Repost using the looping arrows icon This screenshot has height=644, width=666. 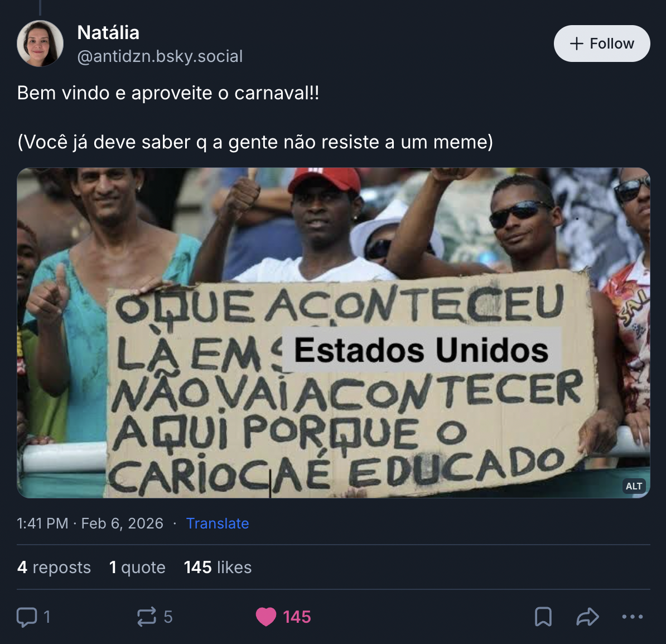(x=147, y=617)
